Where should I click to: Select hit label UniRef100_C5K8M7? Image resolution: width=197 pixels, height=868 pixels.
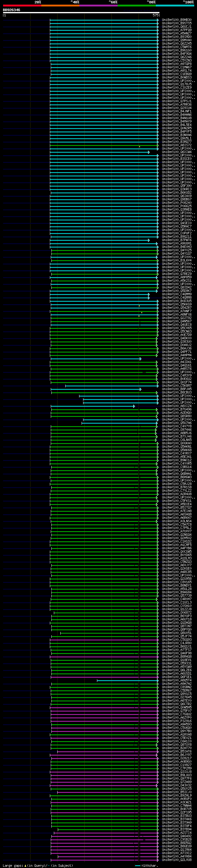click(x=177, y=386)
